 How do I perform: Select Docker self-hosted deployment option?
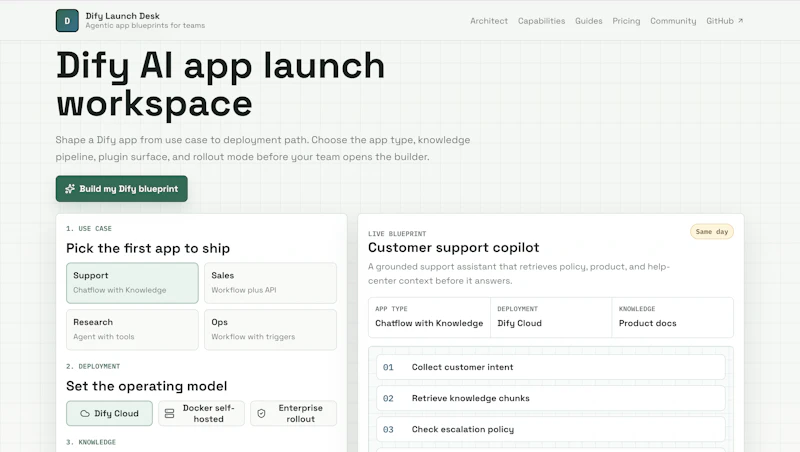point(202,413)
